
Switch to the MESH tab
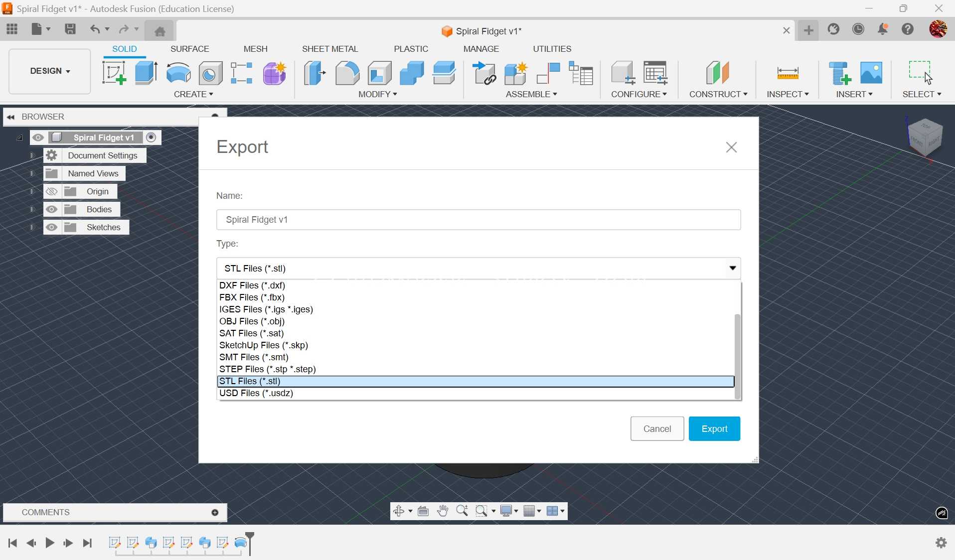256,49
